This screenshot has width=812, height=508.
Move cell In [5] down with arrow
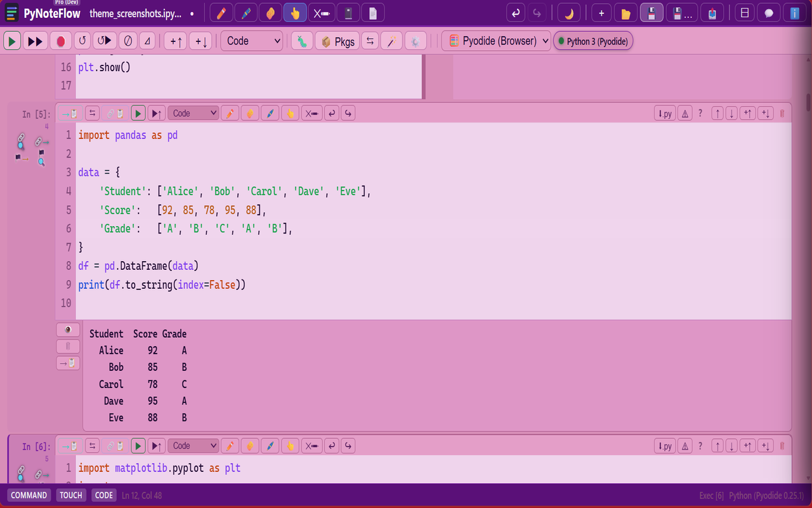click(731, 114)
